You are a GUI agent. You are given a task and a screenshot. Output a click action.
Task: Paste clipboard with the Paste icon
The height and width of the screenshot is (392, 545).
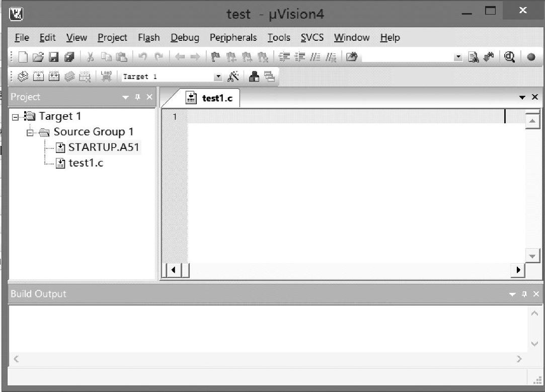pos(122,57)
